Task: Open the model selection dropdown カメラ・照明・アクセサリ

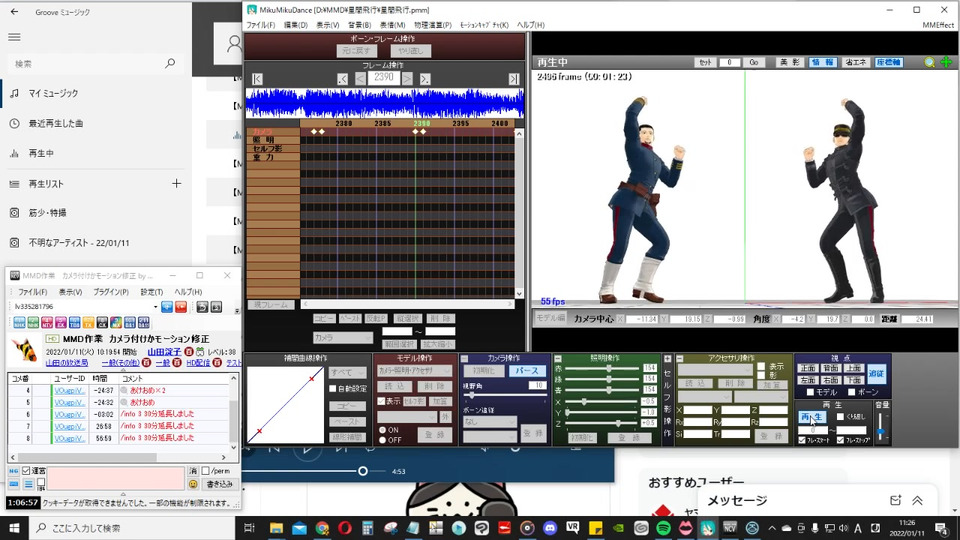Action: click(414, 370)
